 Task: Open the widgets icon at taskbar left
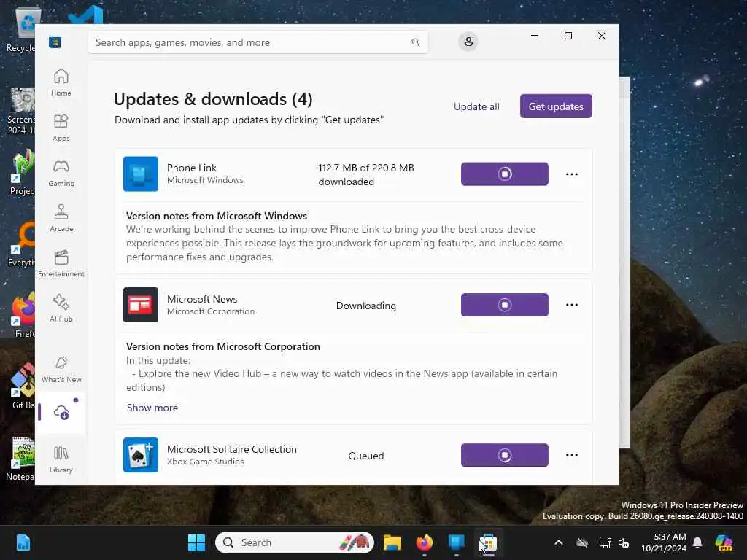pyautogui.click(x=23, y=542)
